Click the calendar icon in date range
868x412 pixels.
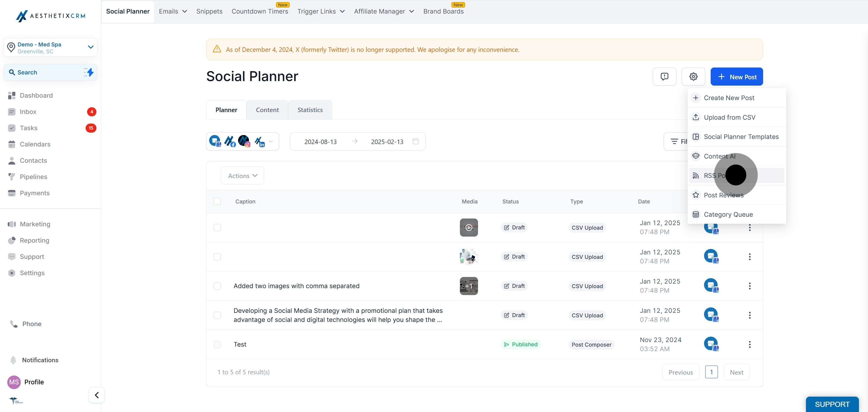coord(416,141)
